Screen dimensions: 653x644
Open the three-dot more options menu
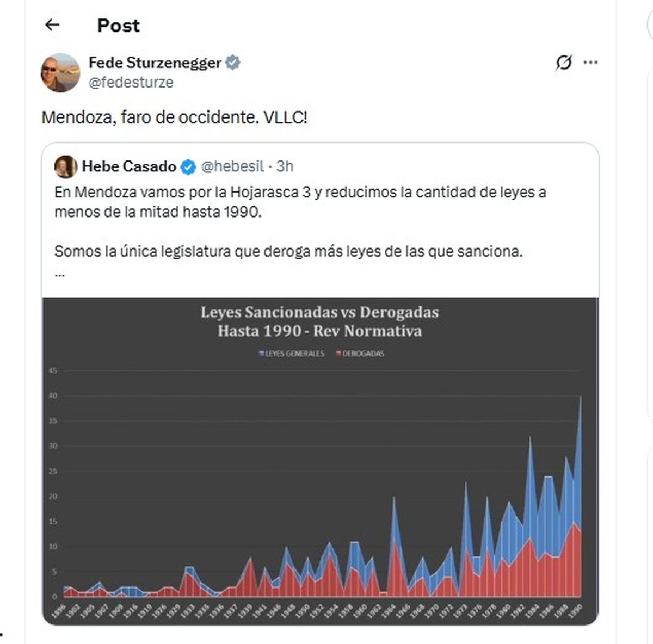click(x=590, y=63)
